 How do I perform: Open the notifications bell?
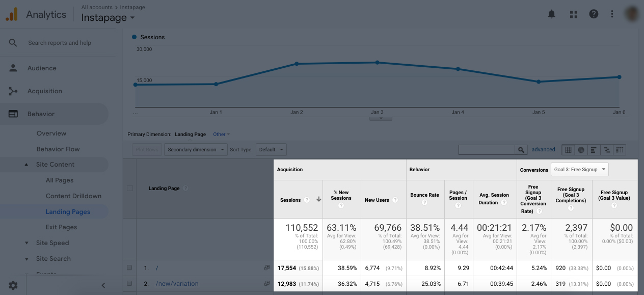(551, 14)
